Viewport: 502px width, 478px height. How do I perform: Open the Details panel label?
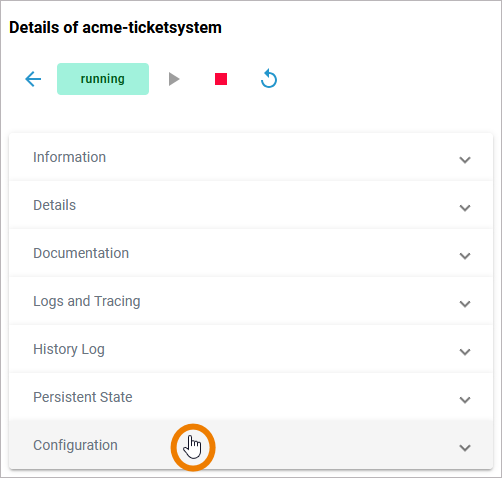point(54,205)
